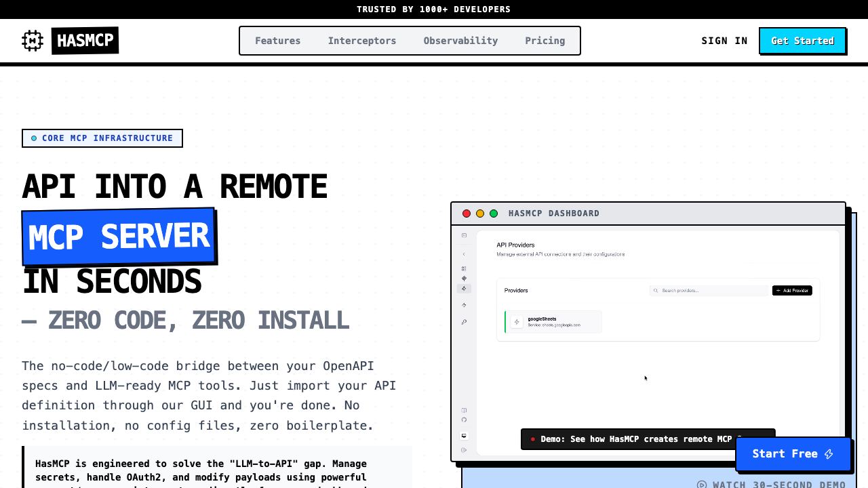Click the Add Provider button in dashboard

point(792,290)
